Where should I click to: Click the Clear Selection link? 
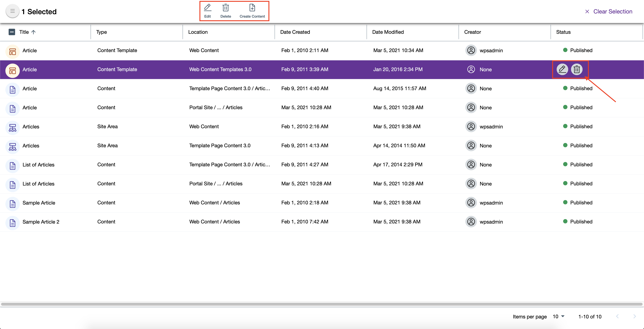613,11
